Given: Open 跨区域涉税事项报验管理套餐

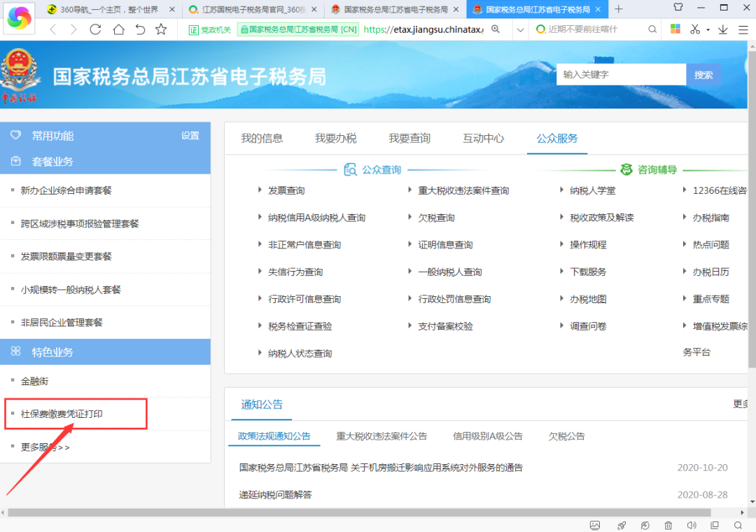Looking at the screenshot, I should tap(80, 224).
